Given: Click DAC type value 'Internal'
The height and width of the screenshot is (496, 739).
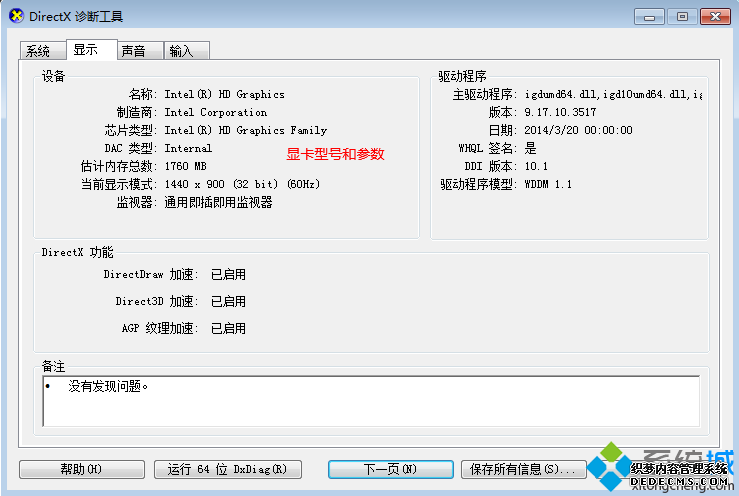Looking at the screenshot, I should (x=188, y=148).
